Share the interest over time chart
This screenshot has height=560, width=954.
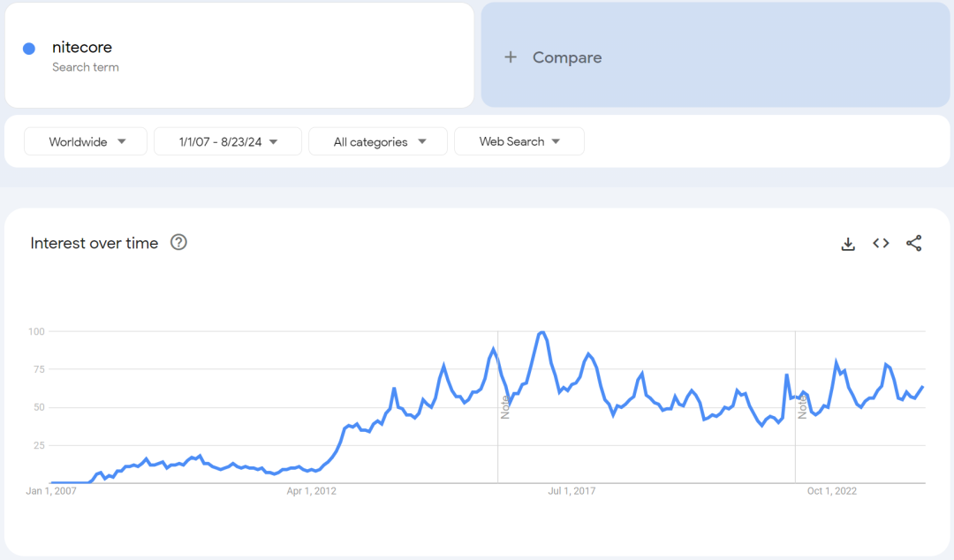tap(913, 244)
